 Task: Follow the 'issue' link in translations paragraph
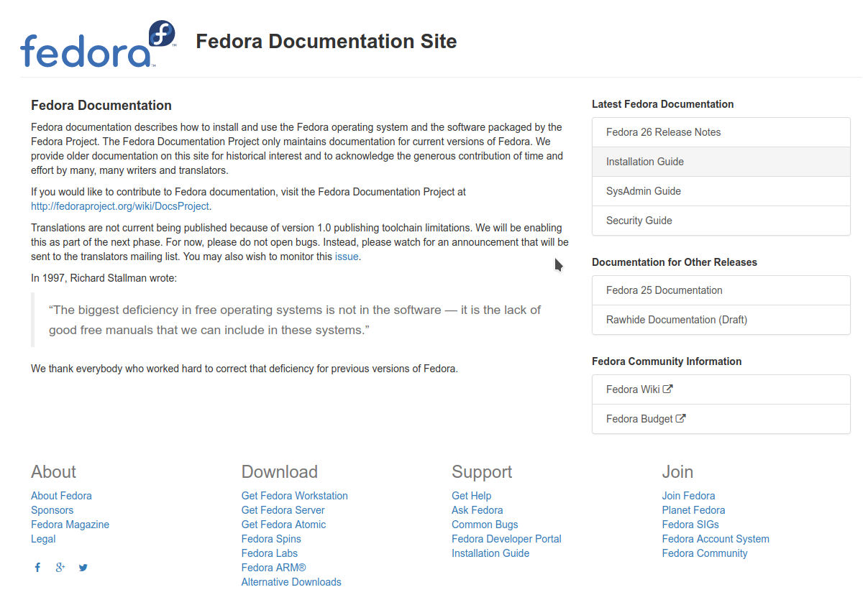pos(347,257)
